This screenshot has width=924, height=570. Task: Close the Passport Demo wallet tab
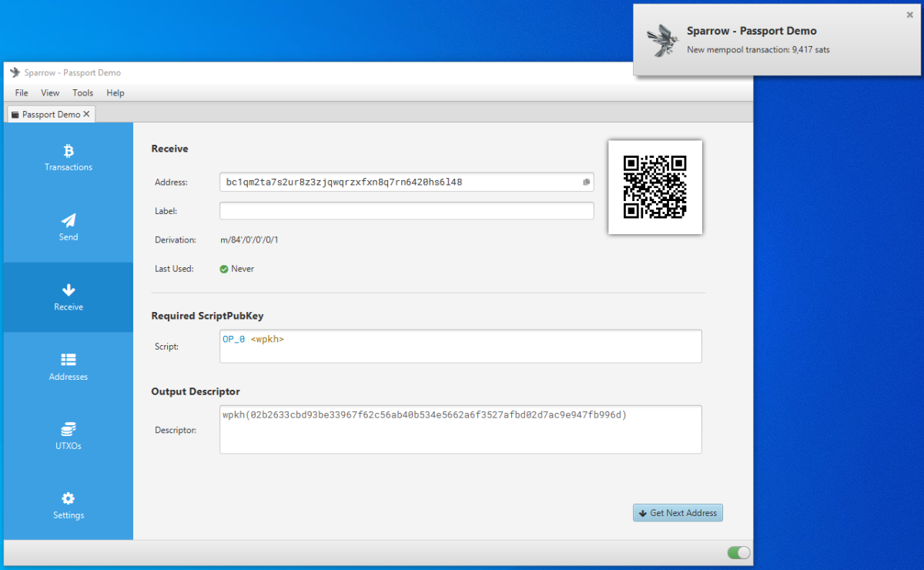pos(87,114)
